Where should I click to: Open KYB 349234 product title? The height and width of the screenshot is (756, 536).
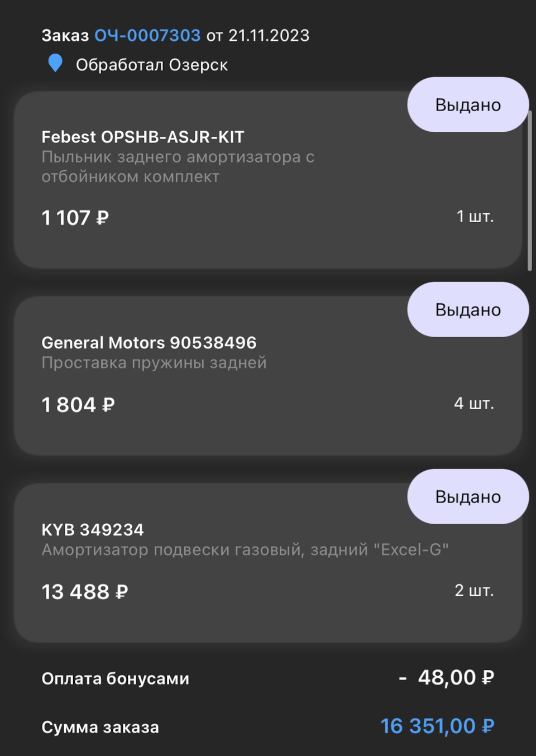click(93, 530)
